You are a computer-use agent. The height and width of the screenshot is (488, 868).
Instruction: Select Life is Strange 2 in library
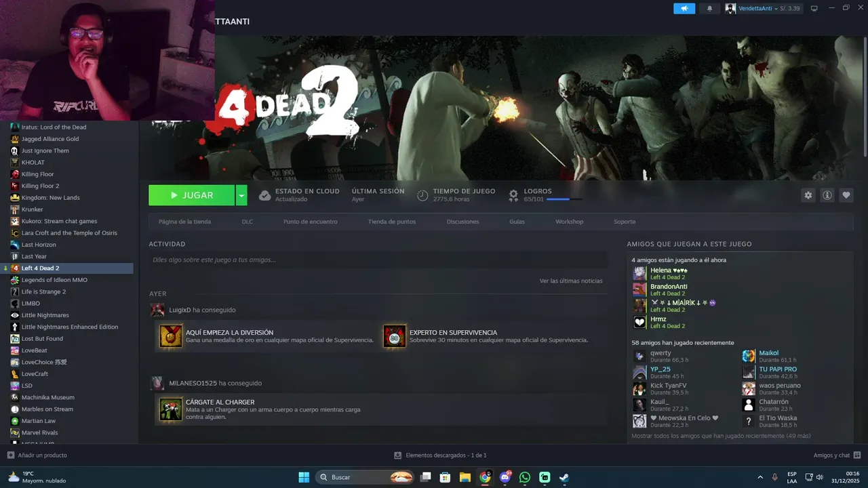(43, 291)
